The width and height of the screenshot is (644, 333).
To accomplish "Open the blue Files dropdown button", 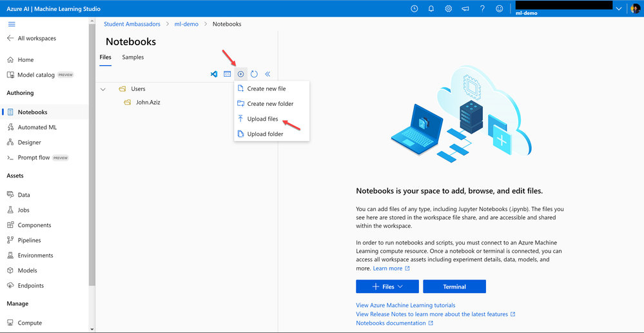I will [x=387, y=287].
